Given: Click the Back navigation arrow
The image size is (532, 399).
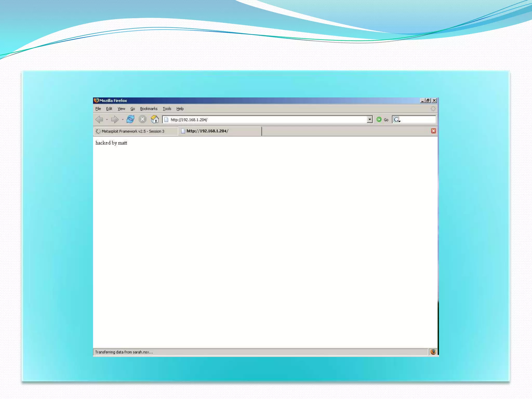Looking at the screenshot, I should [99, 119].
